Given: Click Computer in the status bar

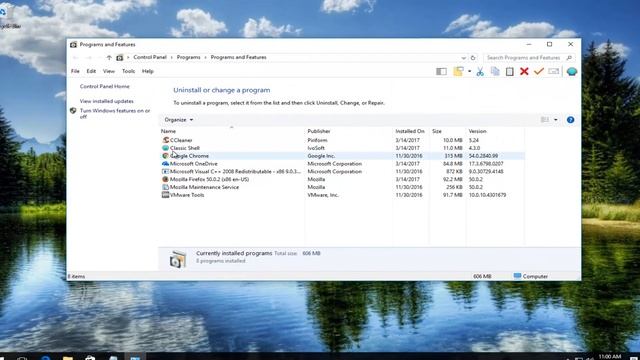Looking at the screenshot, I should [x=531, y=276].
